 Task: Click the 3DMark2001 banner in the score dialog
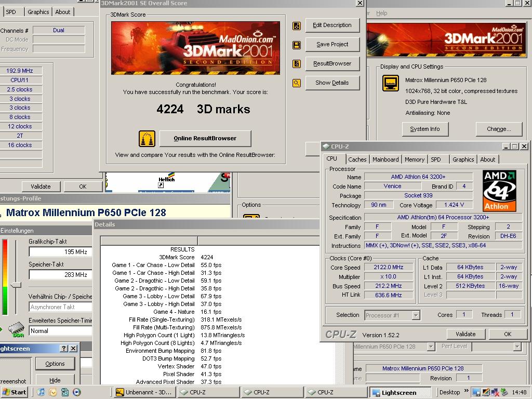coord(195,48)
